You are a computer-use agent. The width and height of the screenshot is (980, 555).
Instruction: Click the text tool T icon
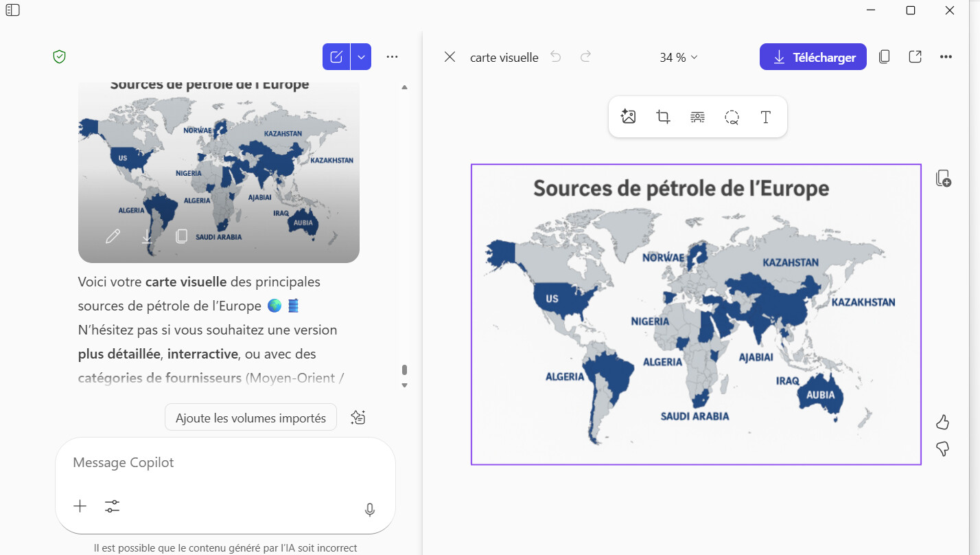[x=766, y=117]
